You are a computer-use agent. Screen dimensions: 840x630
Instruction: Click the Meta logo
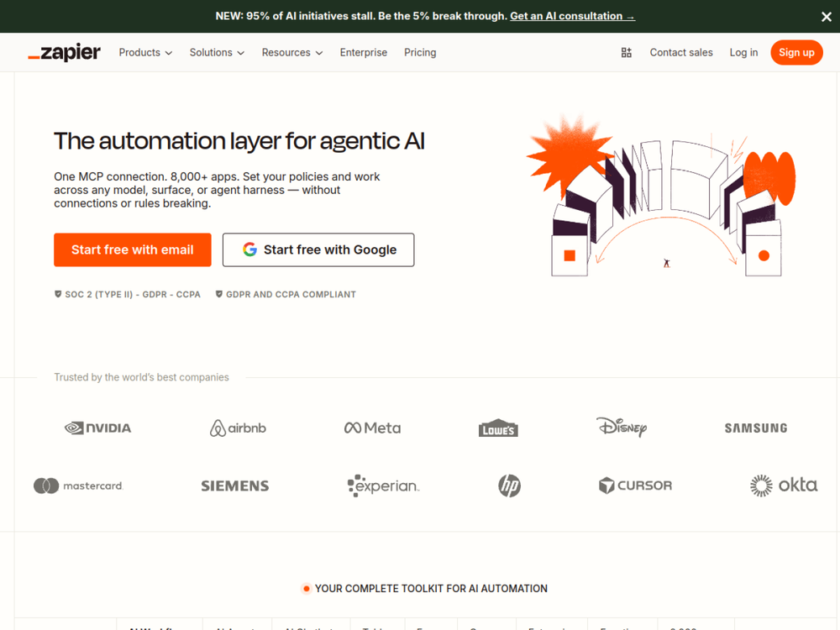click(x=372, y=428)
